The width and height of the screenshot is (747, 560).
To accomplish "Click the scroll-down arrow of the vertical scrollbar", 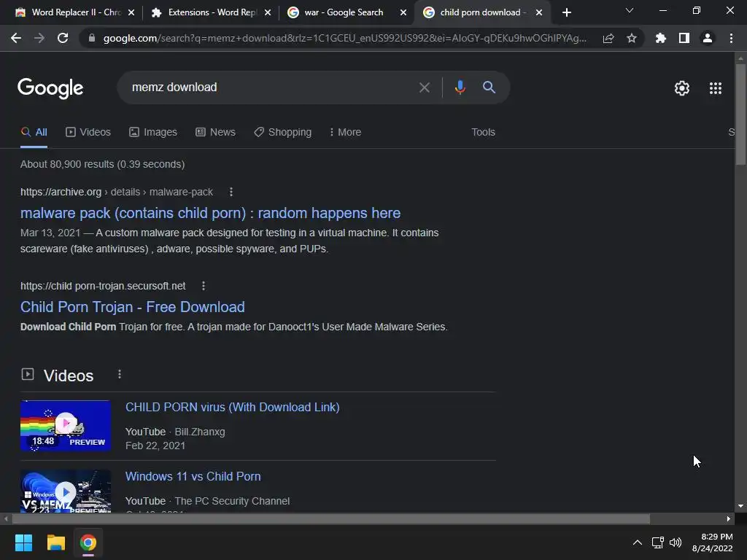I will (x=740, y=506).
